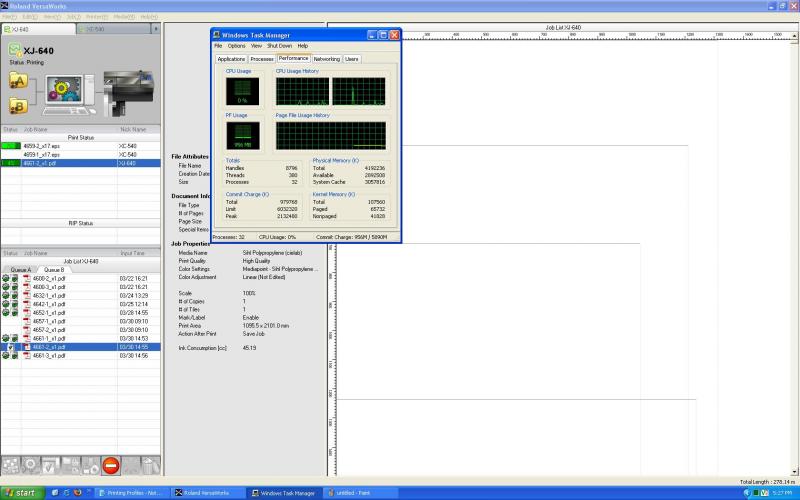Select the Queue B tab
Screen dimensions: 800x500
54,269
